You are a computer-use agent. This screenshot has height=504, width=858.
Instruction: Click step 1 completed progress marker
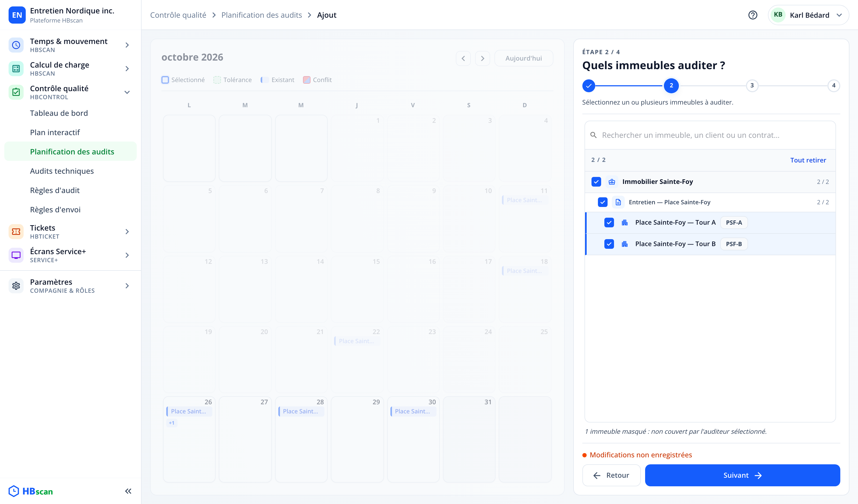coord(588,86)
